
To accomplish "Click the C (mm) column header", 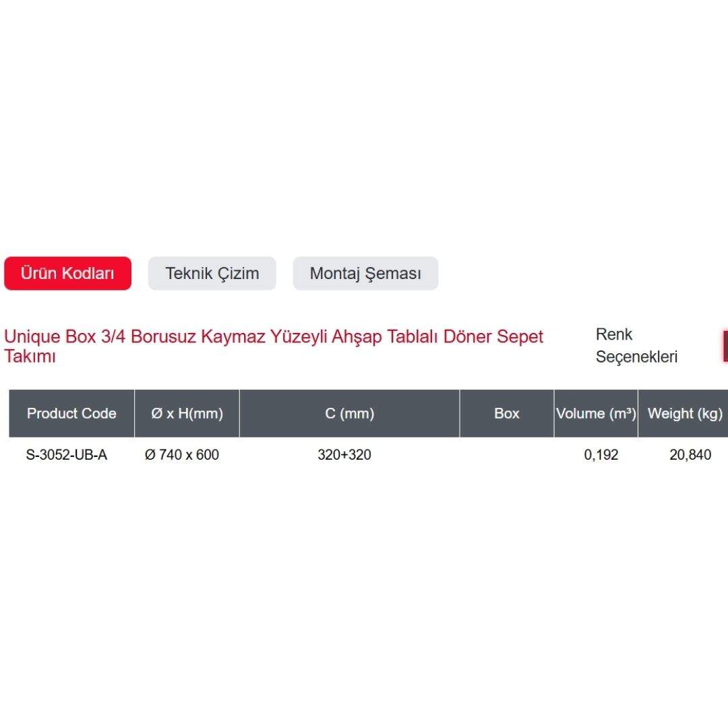I will (349, 413).
